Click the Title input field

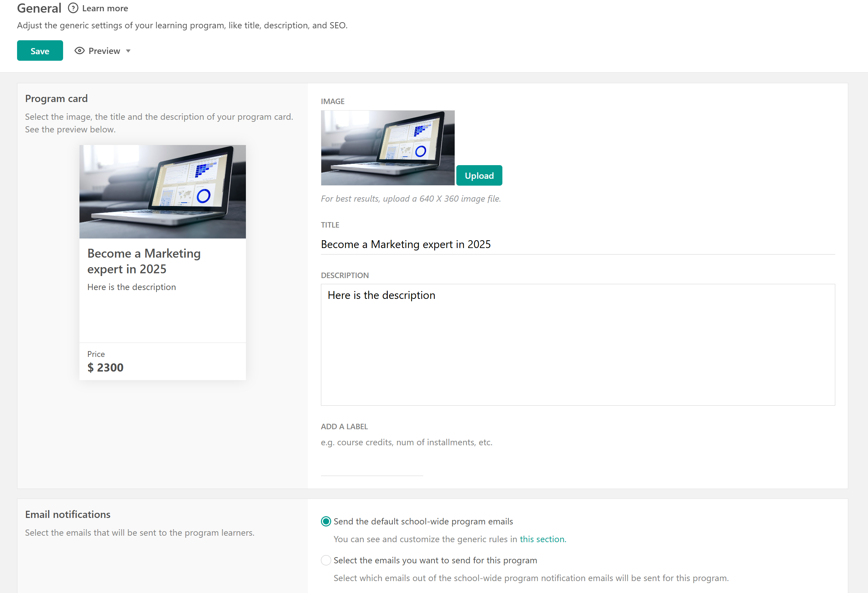click(x=577, y=244)
